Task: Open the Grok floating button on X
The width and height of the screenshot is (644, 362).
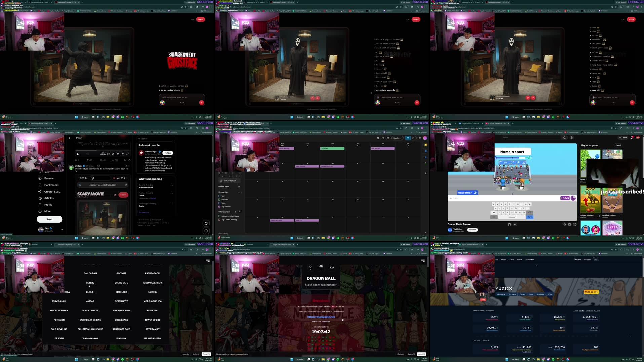Action: [x=206, y=223]
